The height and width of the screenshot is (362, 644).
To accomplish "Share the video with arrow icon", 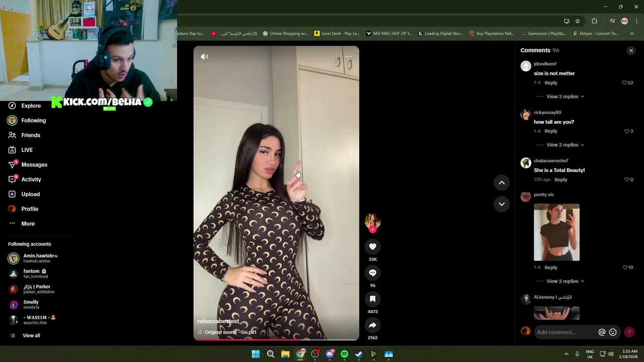I will [x=372, y=325].
